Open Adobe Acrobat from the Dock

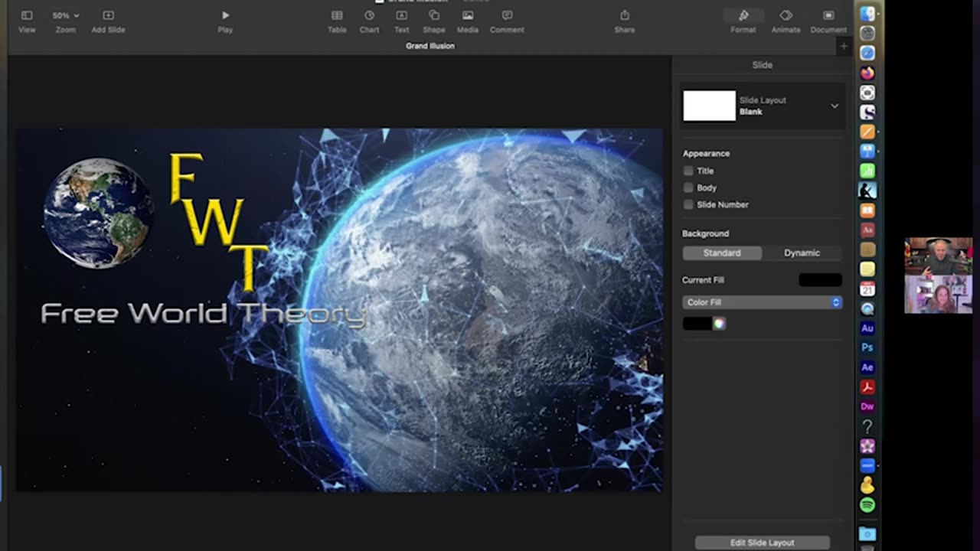point(867,387)
